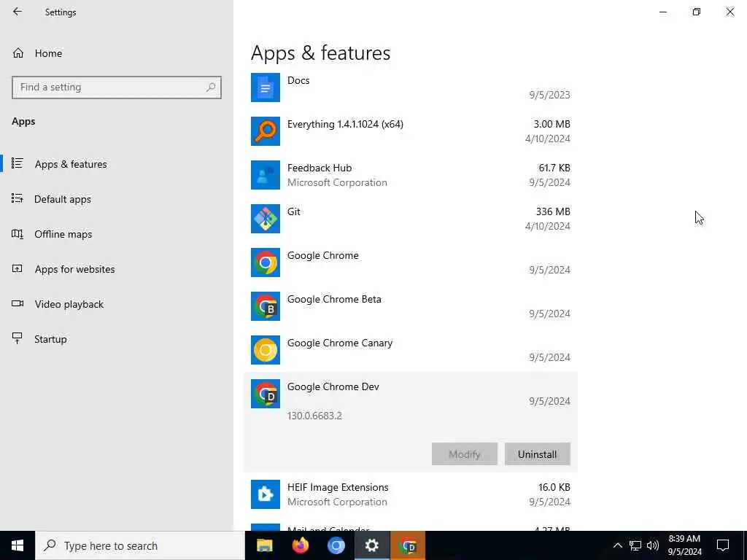Click the Modify button for Chrome Dev
This screenshot has height=560, width=747.
(x=465, y=454)
